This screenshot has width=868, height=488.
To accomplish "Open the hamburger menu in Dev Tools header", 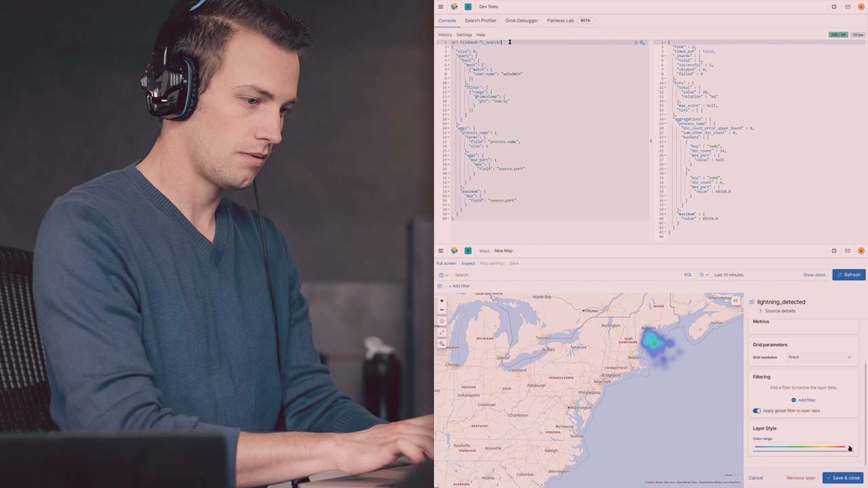I will pyautogui.click(x=441, y=7).
